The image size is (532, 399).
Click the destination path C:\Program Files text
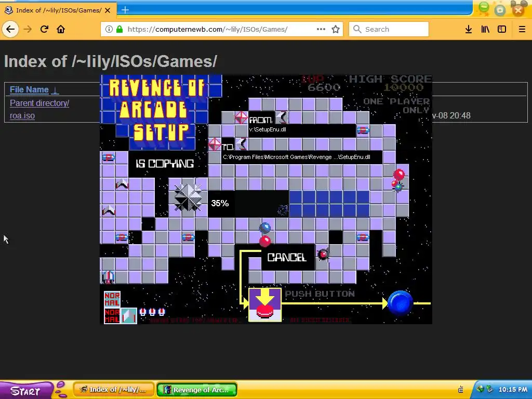coord(297,157)
